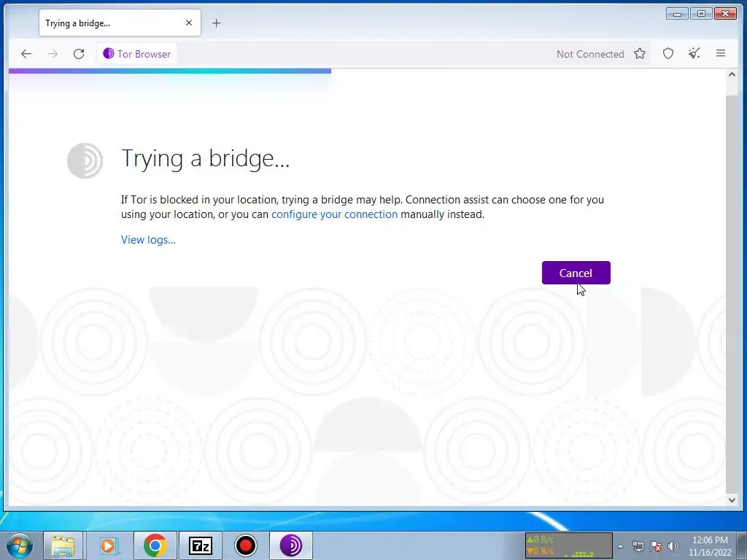Maximize the Tor Browser window
The image size is (747, 560).
pos(701,13)
